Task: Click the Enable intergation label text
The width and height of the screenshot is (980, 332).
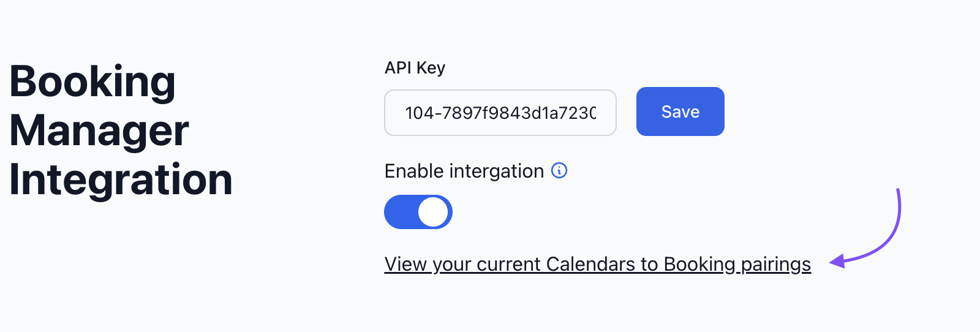Action: coord(464,172)
